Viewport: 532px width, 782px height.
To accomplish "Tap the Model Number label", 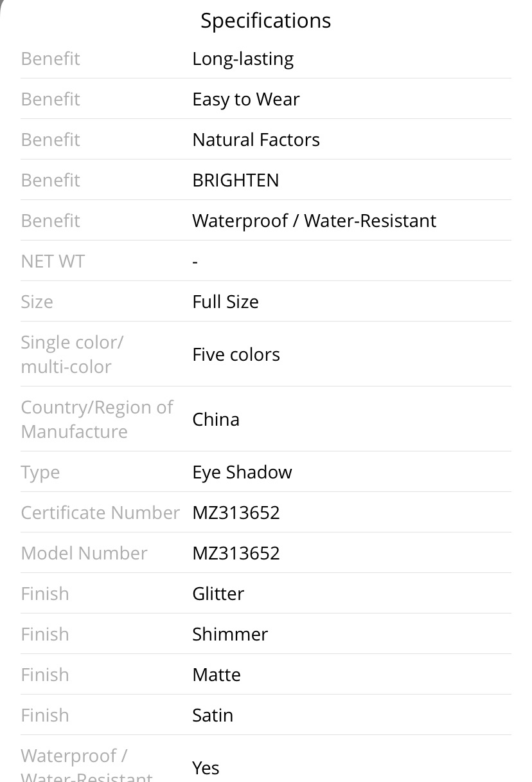I will (x=84, y=553).
